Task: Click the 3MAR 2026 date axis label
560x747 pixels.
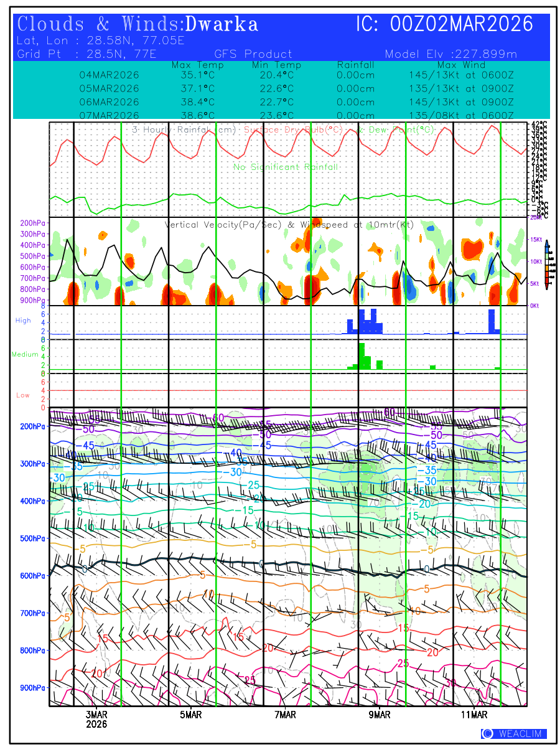Action: tap(97, 719)
